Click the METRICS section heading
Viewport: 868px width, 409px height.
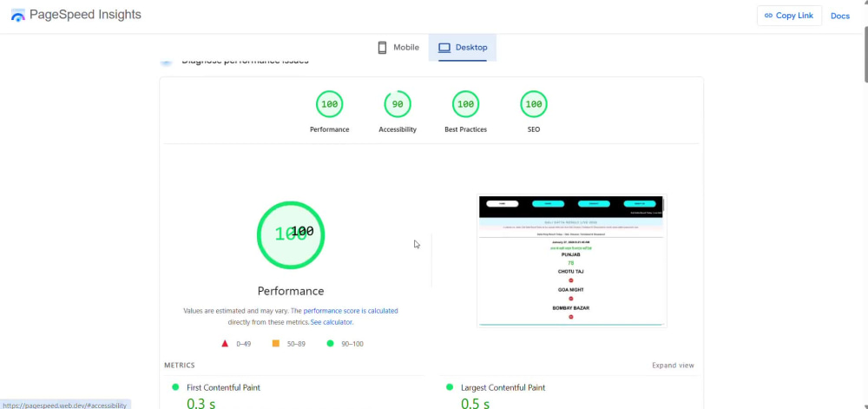(180, 366)
